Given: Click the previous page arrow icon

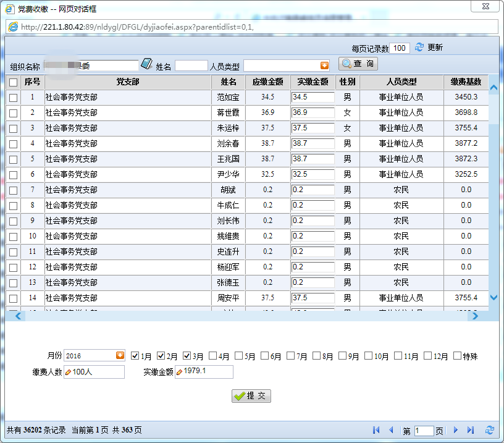Looking at the screenshot, I should point(392,431).
